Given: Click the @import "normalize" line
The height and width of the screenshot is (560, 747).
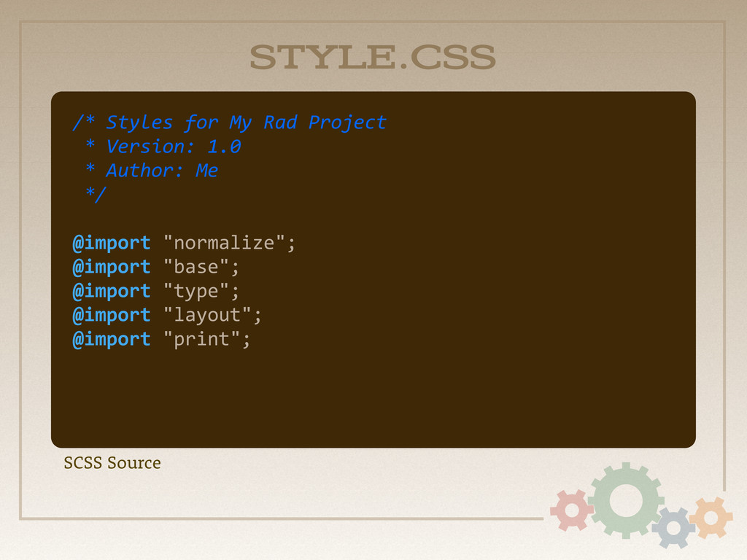Looking at the screenshot, I should pos(184,244).
